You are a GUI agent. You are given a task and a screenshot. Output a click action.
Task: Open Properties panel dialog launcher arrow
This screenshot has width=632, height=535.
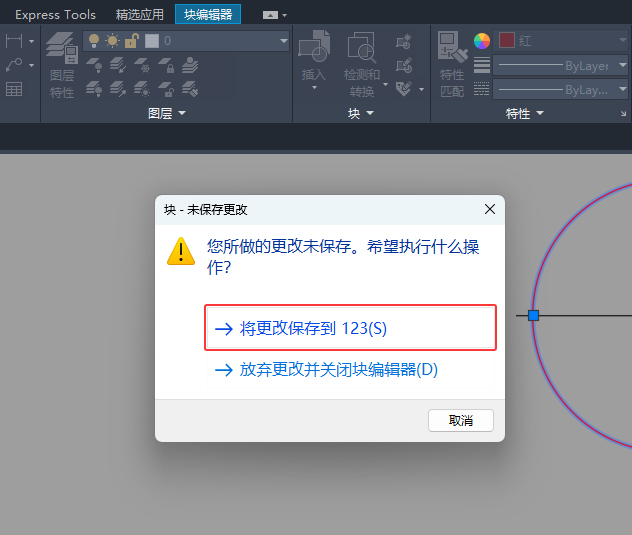(x=624, y=114)
